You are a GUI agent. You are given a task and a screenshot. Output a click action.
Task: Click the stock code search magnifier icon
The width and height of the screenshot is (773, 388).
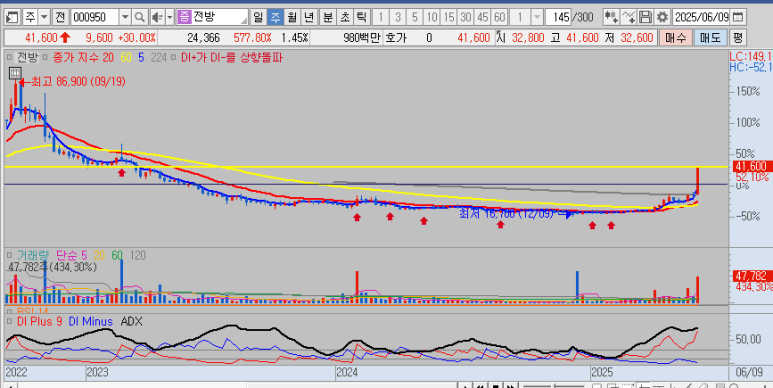pos(140,18)
